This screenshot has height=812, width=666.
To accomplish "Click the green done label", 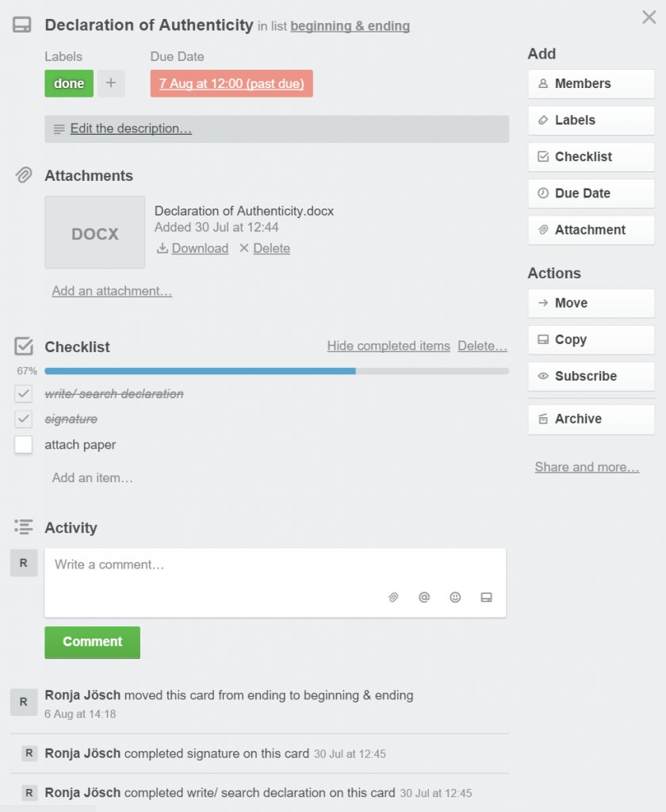I will click(x=68, y=82).
